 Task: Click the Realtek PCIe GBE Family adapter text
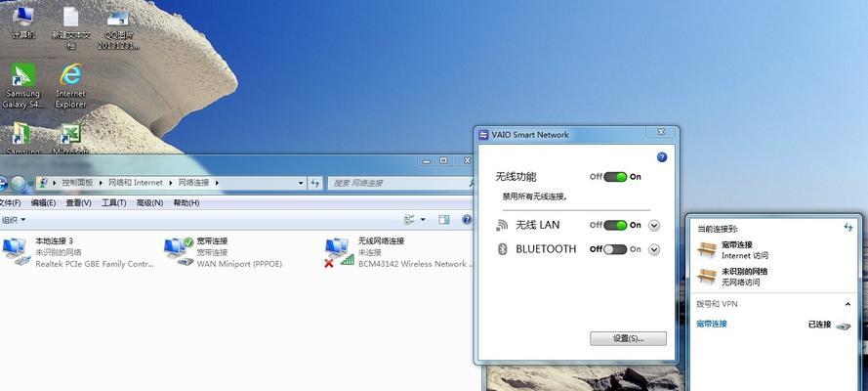[x=95, y=264]
